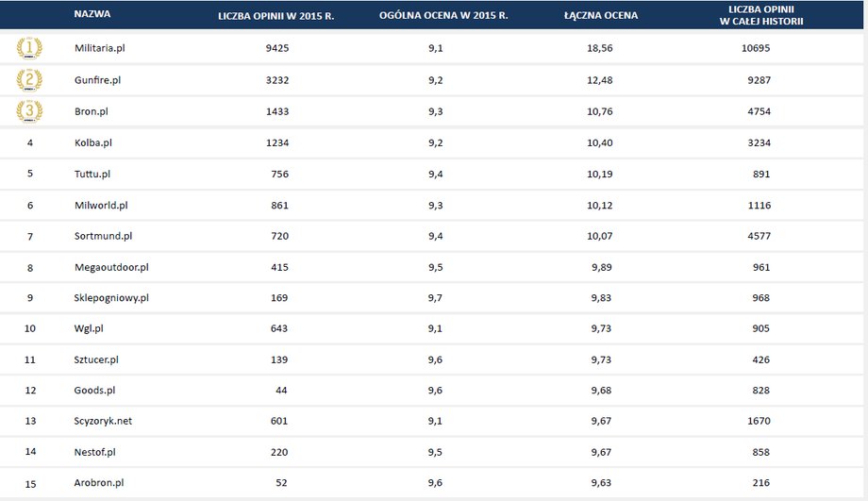
Task: Open Tuttu.pl from the ranking
Action: click(x=92, y=174)
